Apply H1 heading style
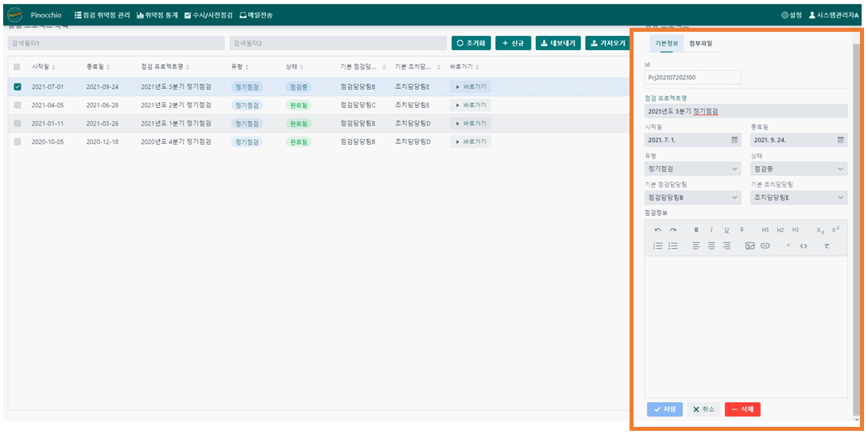The image size is (868, 434). click(x=765, y=230)
